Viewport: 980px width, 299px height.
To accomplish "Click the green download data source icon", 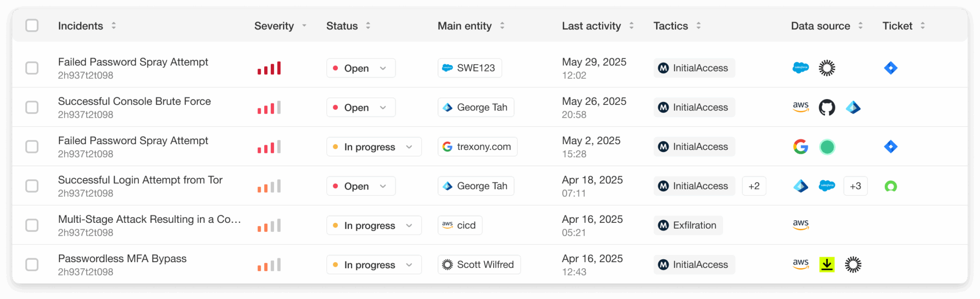I will pyautogui.click(x=826, y=264).
